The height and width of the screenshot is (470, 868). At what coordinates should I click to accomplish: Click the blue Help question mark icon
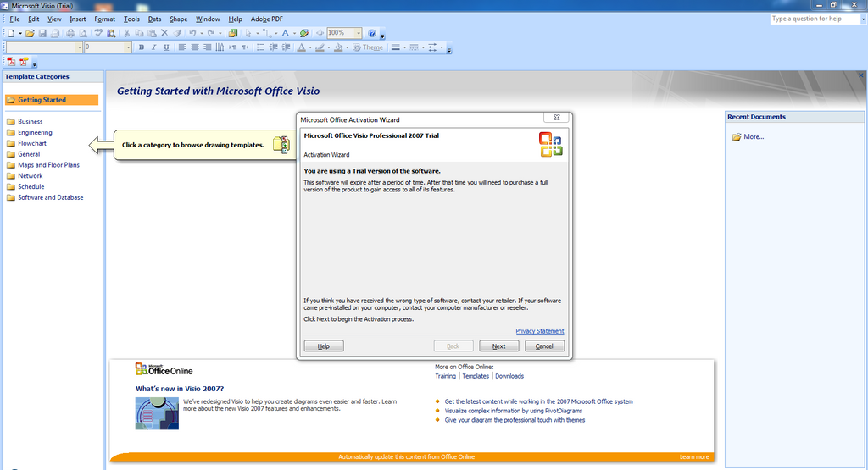(372, 33)
